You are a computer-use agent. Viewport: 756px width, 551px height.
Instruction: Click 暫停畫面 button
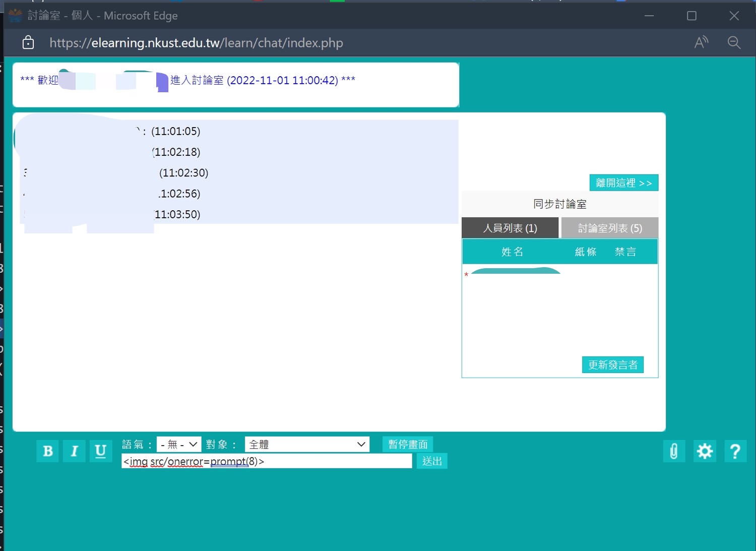tap(408, 444)
